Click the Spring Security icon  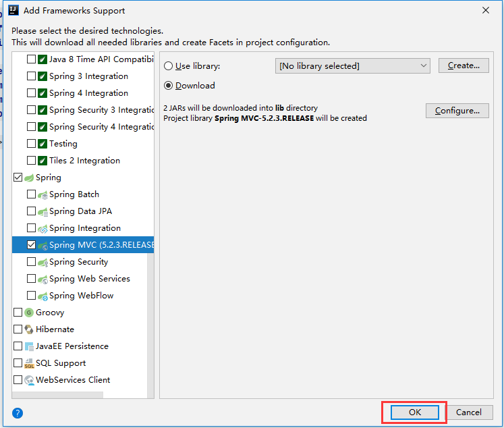43,262
